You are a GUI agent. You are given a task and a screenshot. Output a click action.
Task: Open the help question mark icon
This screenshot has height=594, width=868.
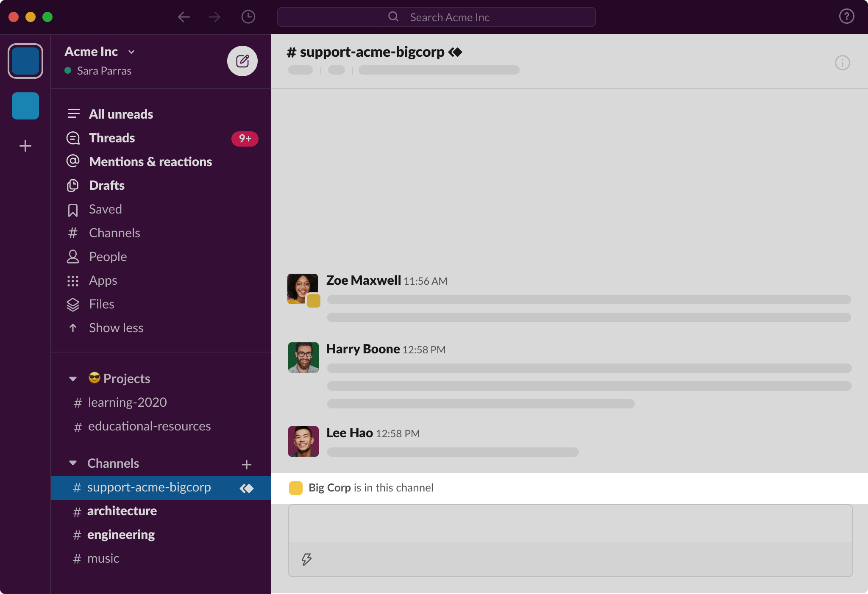click(846, 17)
